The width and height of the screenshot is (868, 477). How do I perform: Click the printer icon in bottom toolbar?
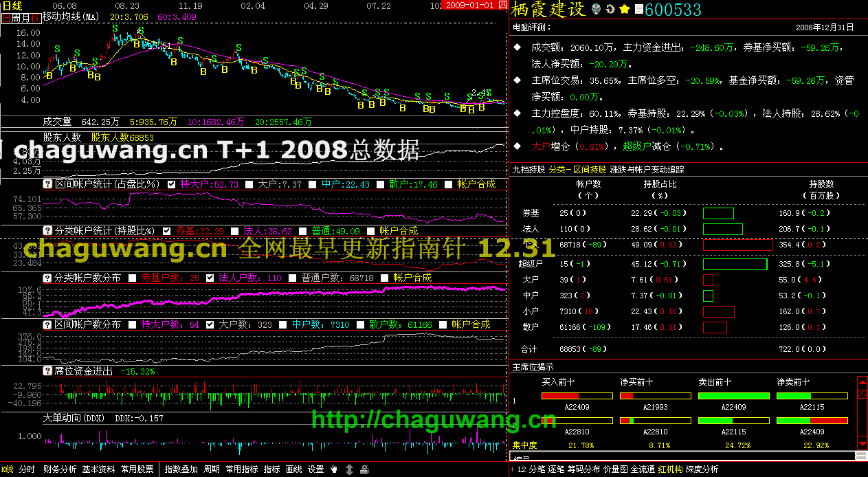364,469
